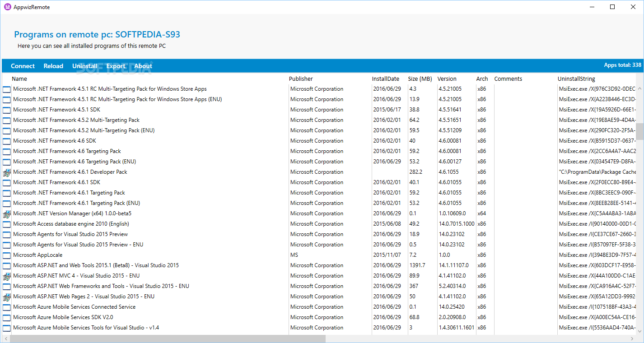Click icon of Microsoft ASP.NET Web Pages 2 row
This screenshot has width=644, height=343.
coord(7,297)
